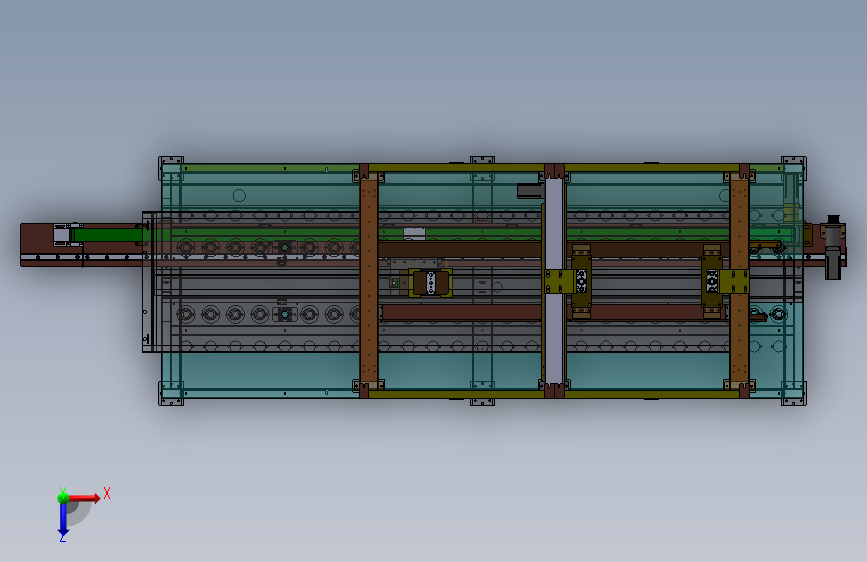Select the right brown cross beam
This screenshot has width=867, height=562.
click(x=739, y=280)
